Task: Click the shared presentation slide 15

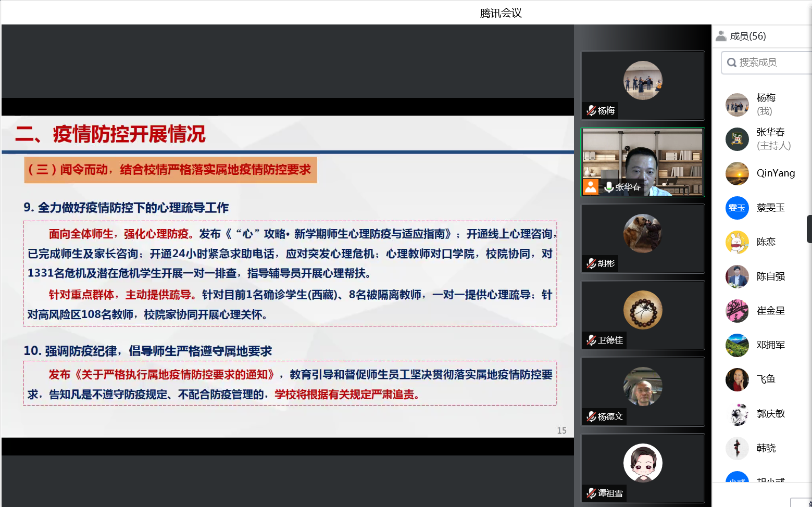Action: [x=288, y=276]
